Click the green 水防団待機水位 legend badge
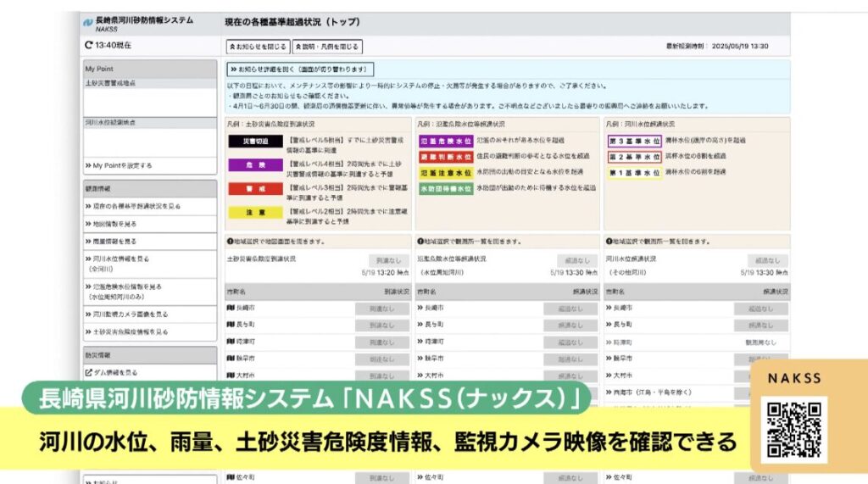 pos(446,189)
